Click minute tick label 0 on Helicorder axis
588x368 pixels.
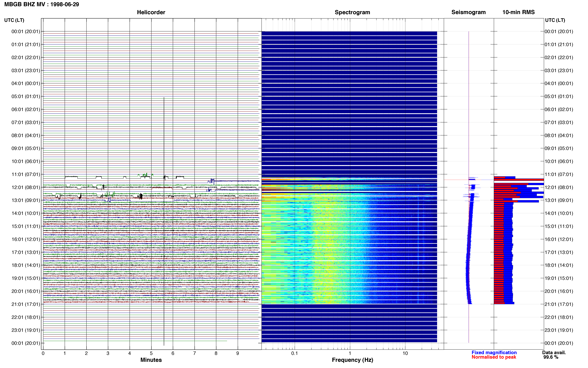click(x=43, y=353)
